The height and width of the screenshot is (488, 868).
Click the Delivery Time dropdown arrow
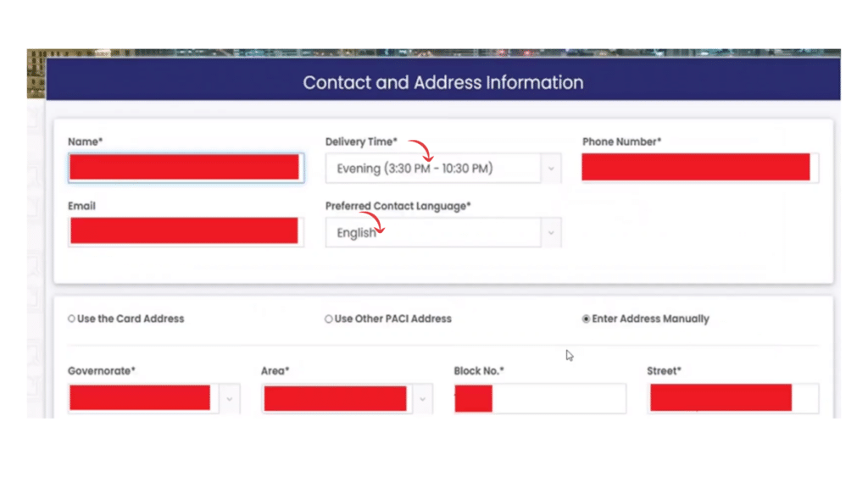[551, 168]
